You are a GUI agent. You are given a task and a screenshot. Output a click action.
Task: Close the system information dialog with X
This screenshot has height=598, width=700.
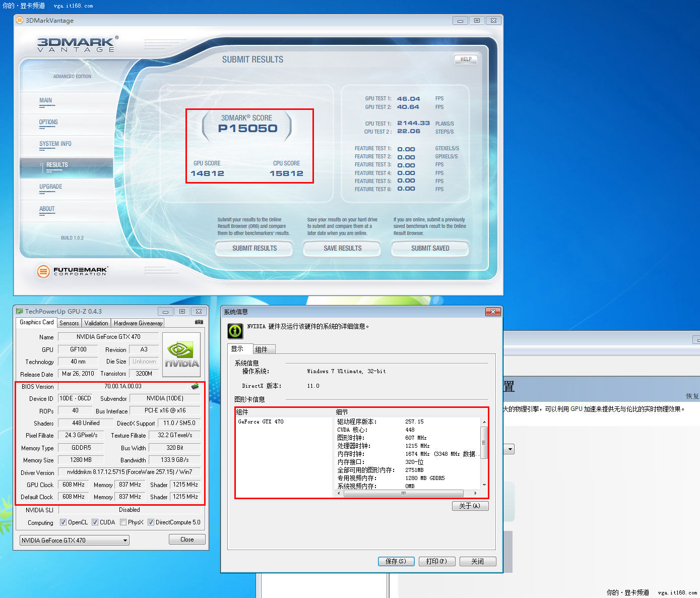click(x=493, y=312)
